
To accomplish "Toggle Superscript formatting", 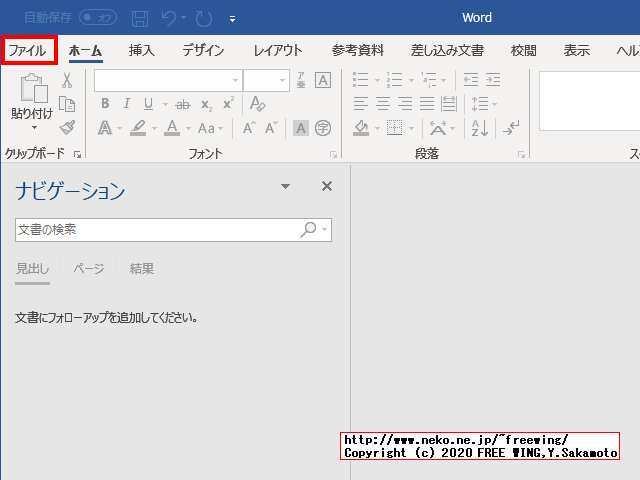I will [x=229, y=103].
